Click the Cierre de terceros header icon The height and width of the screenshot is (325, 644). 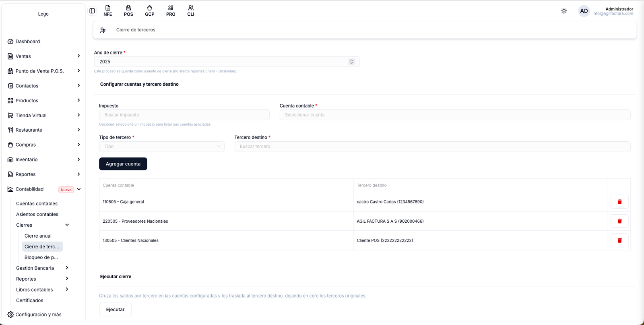[103, 30]
